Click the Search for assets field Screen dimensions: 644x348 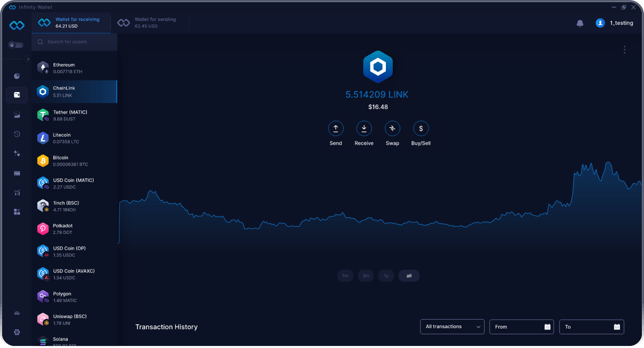74,42
